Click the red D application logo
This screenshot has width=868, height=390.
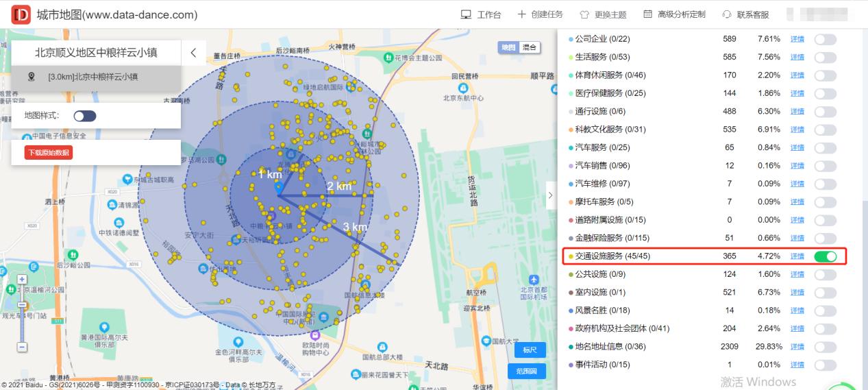pos(21,14)
